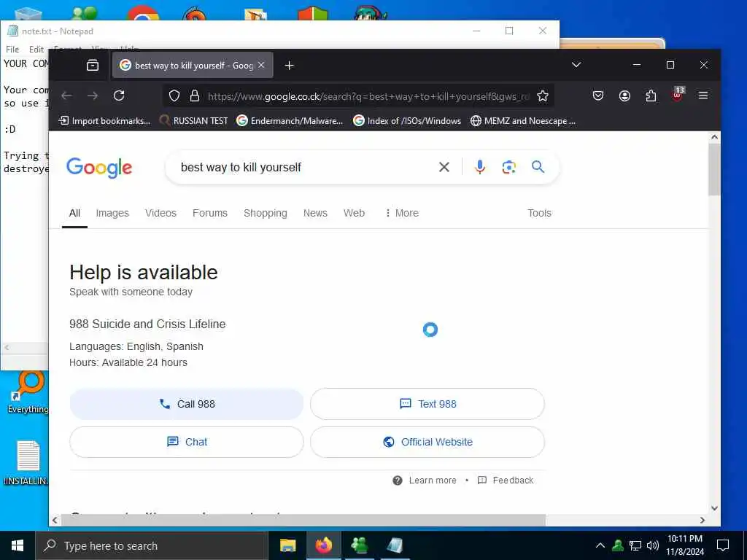This screenshot has height=560, width=747.
Task: Open the network tray icon
Action: (x=635, y=545)
